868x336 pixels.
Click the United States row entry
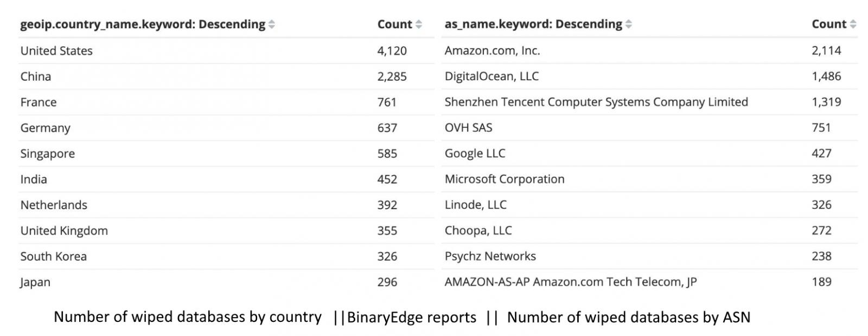(56, 50)
